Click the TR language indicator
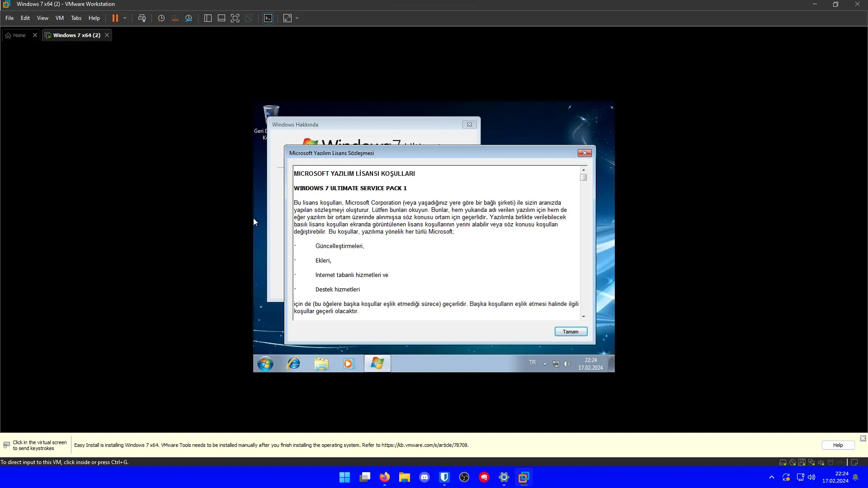 point(533,363)
